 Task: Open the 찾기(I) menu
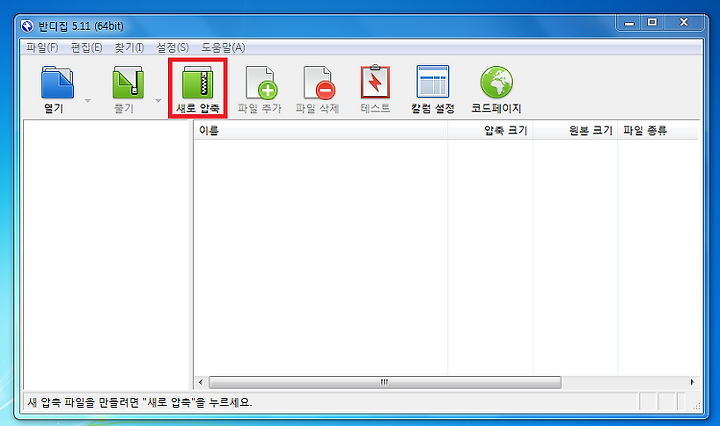pos(129,48)
